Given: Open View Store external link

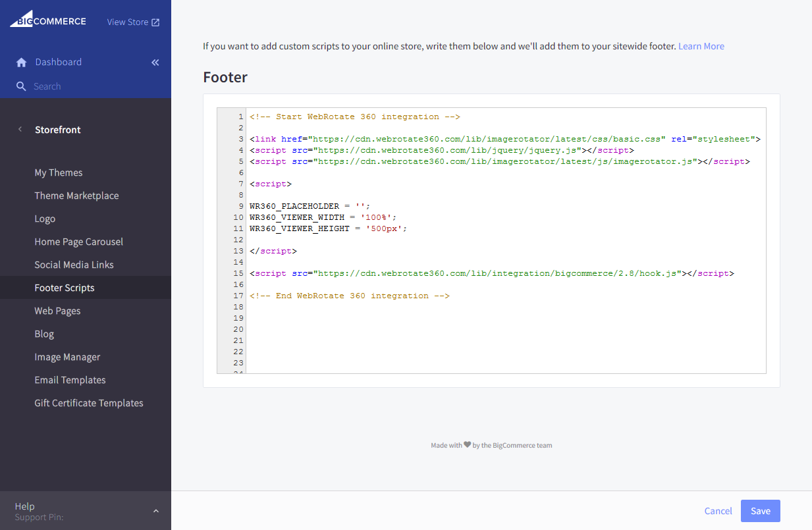Looking at the screenshot, I should click(x=133, y=22).
